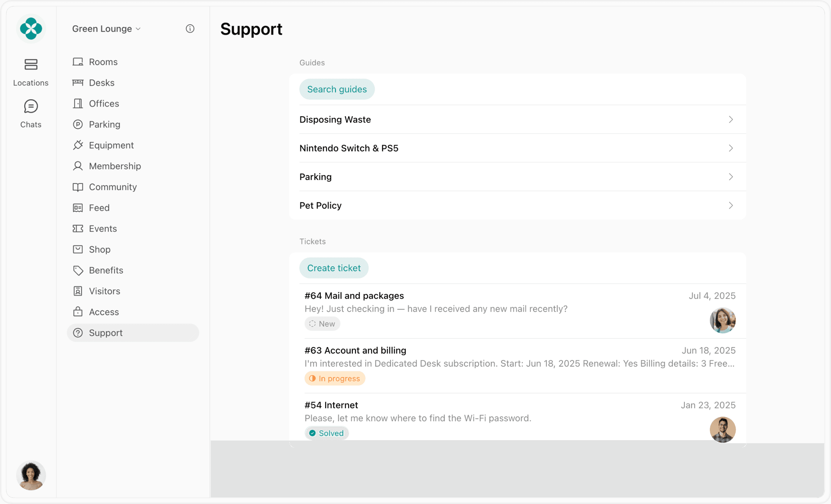The height and width of the screenshot is (504, 831).
Task: Click the Search guides button
Action: point(337,89)
